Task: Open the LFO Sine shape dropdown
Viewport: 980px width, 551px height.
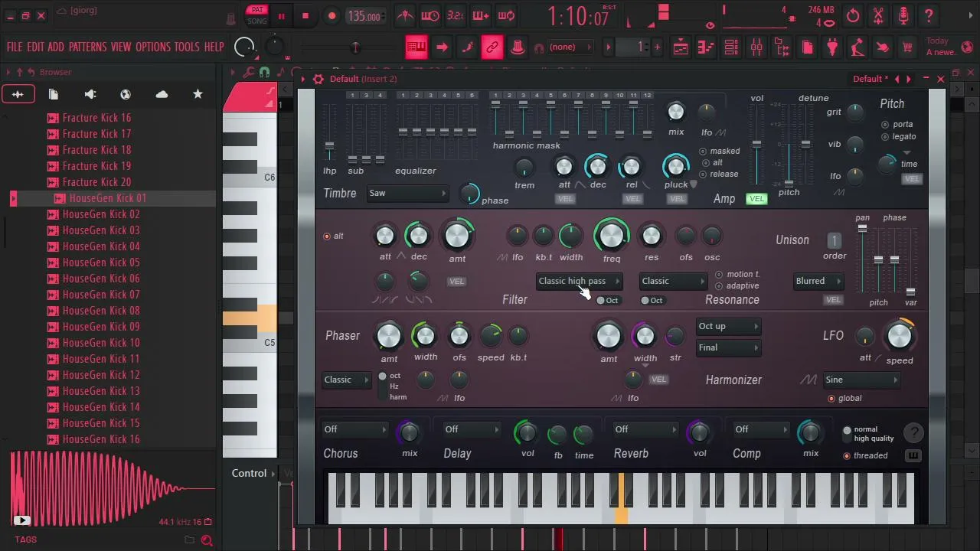Action: 861,380
